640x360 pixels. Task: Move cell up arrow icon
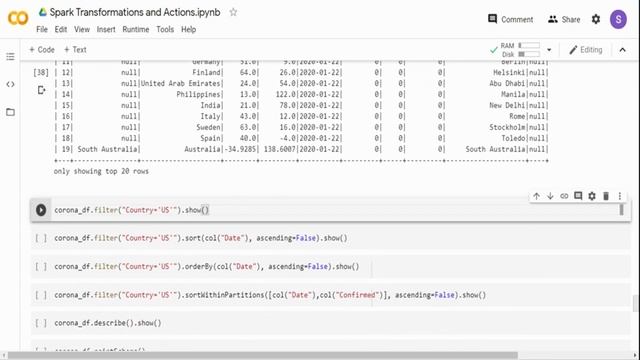(536, 196)
